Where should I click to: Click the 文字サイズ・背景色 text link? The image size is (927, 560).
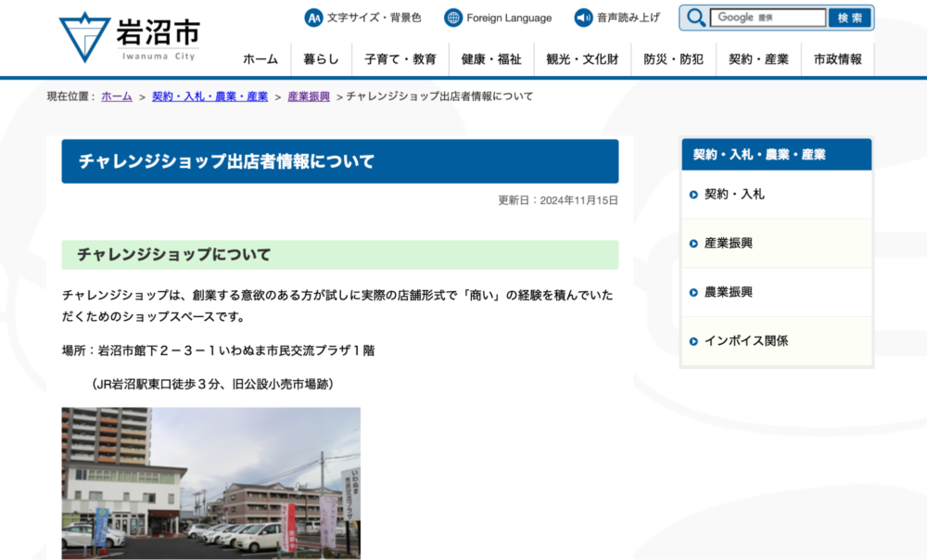click(x=375, y=18)
